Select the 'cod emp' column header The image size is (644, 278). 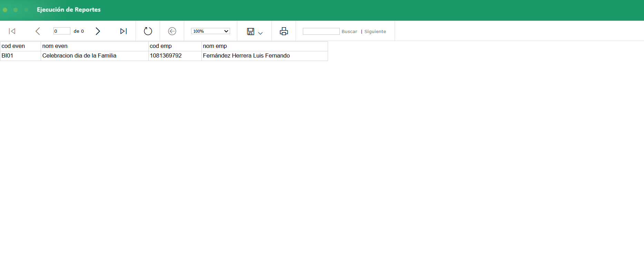(175, 46)
